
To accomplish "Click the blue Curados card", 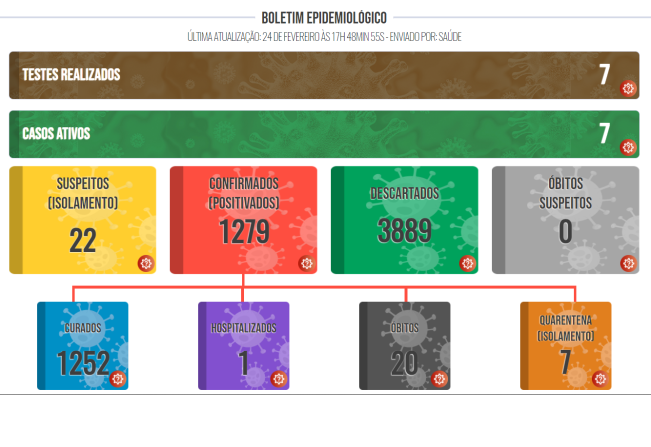I will pyautogui.click(x=83, y=346).
